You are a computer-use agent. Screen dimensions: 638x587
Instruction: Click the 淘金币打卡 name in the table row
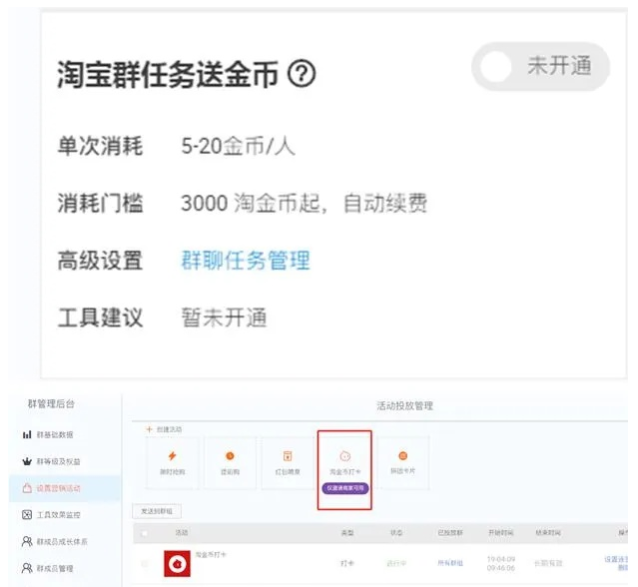pyautogui.click(x=211, y=554)
